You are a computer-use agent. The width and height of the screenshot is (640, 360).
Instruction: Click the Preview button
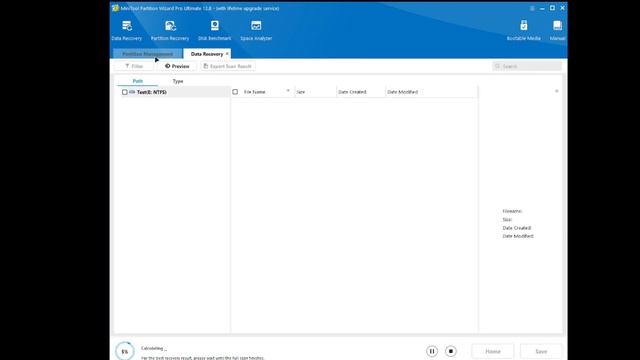click(177, 66)
